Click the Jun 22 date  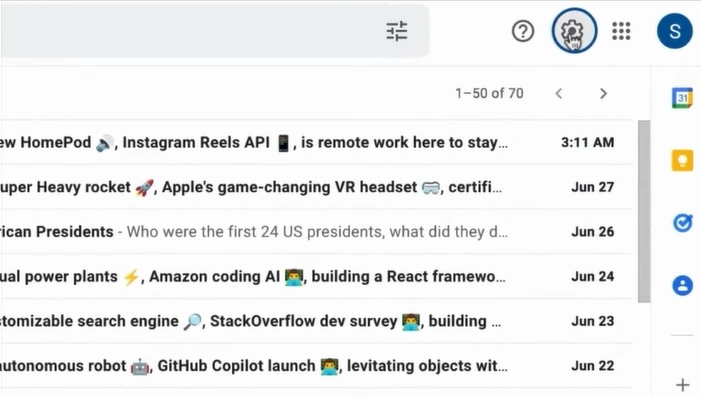(x=592, y=366)
